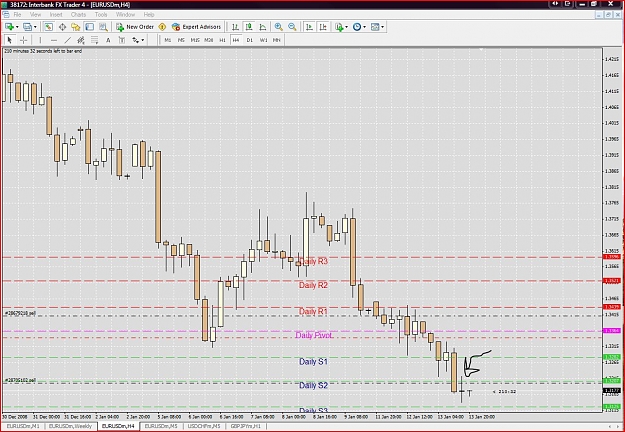Click the Daily R3 label on chart
Image resolution: width=625 pixels, height=432 pixels.
(313, 261)
